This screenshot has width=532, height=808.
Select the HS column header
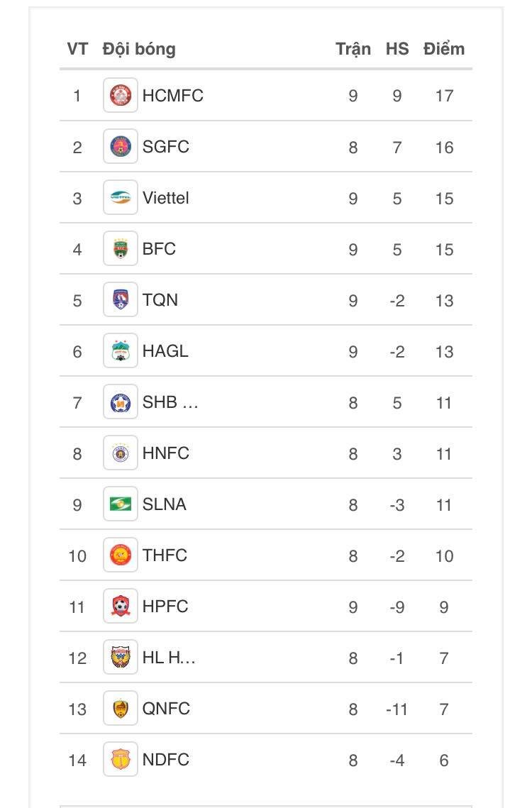[397, 49]
